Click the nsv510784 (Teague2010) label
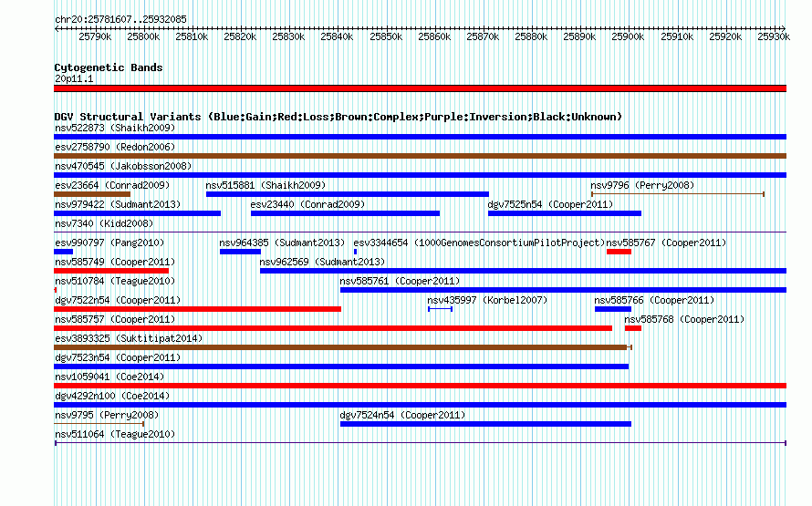 pos(115,281)
